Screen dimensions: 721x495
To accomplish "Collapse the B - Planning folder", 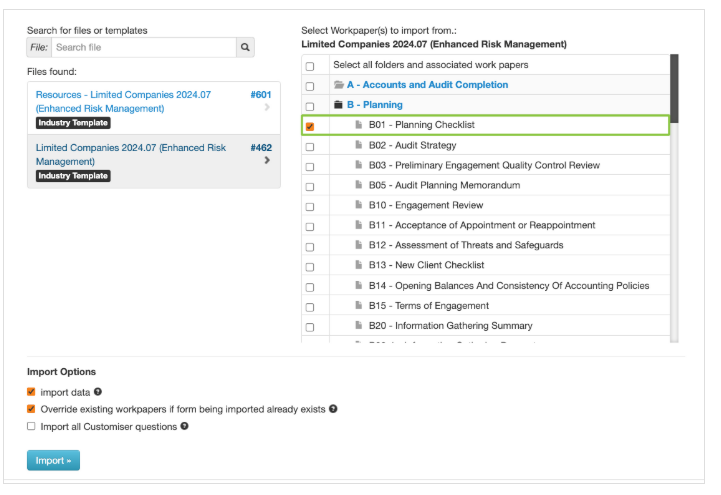I will (x=374, y=105).
